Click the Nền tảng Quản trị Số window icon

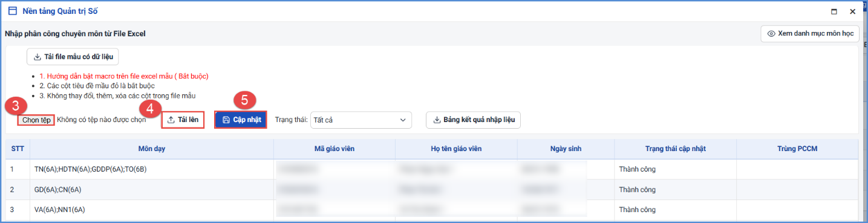point(12,11)
